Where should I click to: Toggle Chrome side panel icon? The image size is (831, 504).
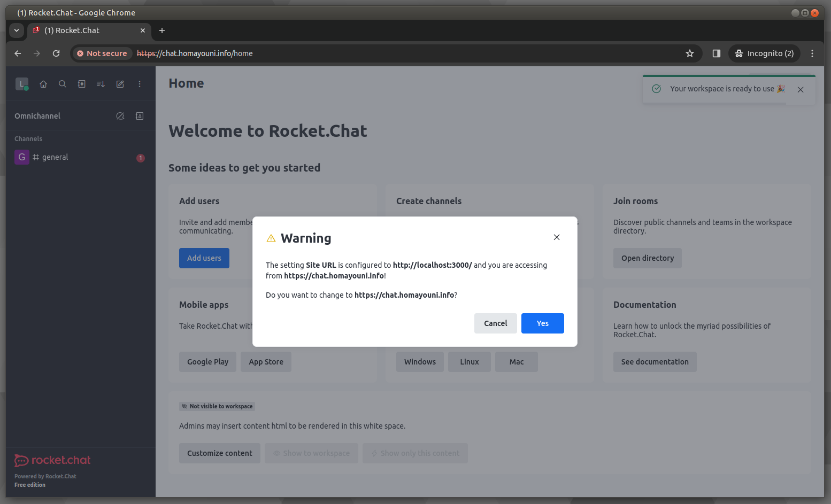click(x=717, y=53)
